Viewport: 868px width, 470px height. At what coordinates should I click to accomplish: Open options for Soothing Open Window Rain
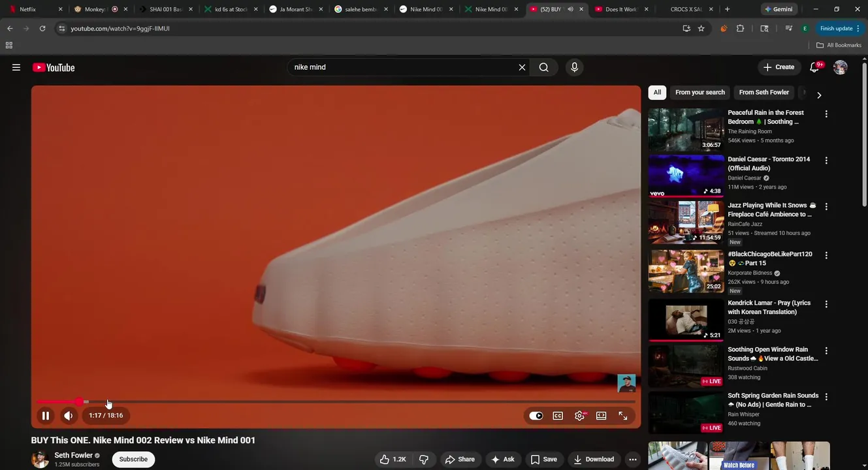tap(826, 351)
